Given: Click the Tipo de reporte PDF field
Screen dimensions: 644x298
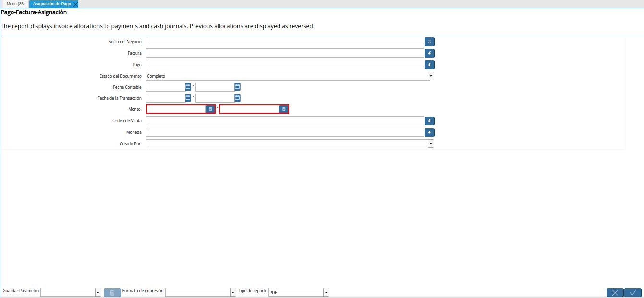Looking at the screenshot, I should click(x=296, y=292).
